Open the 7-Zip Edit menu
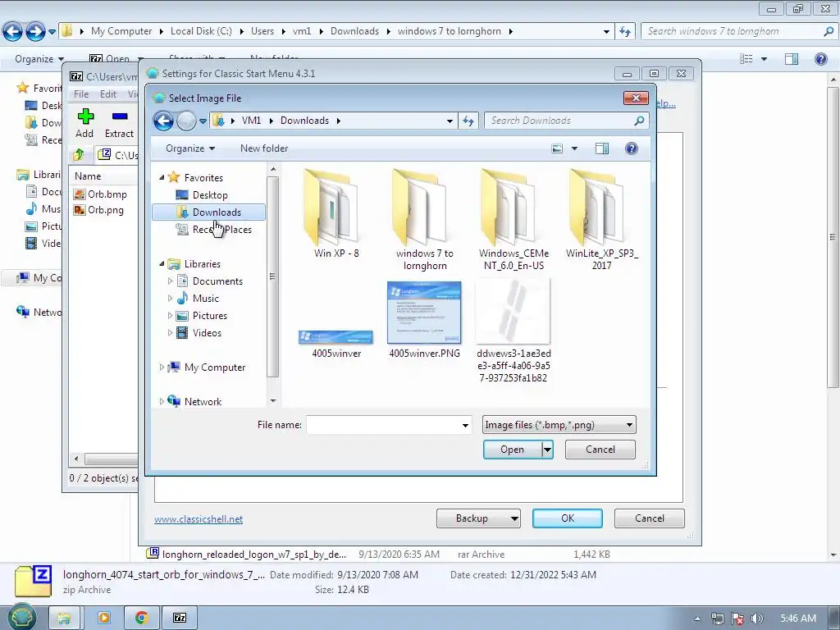Viewport: 840px width, 630px height. [107, 94]
